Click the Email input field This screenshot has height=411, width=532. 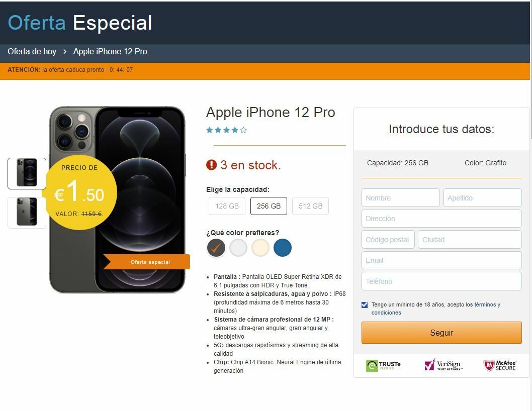(x=441, y=260)
